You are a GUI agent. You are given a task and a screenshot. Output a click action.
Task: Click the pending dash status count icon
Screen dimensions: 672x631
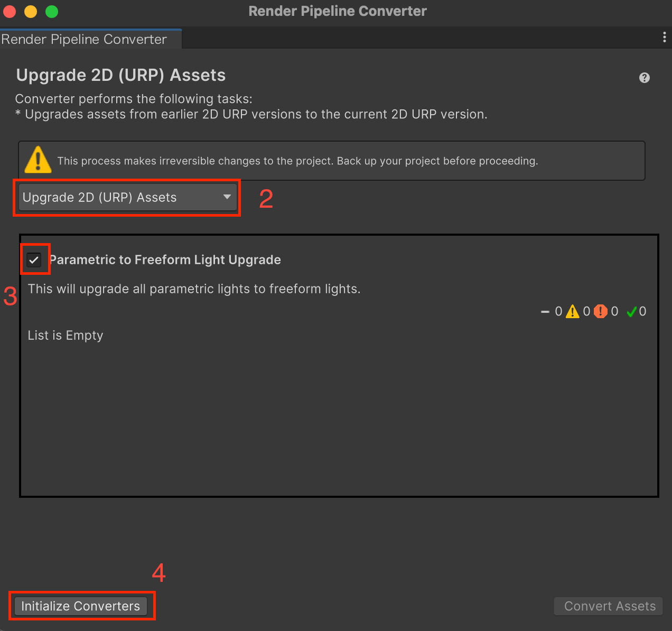point(545,312)
